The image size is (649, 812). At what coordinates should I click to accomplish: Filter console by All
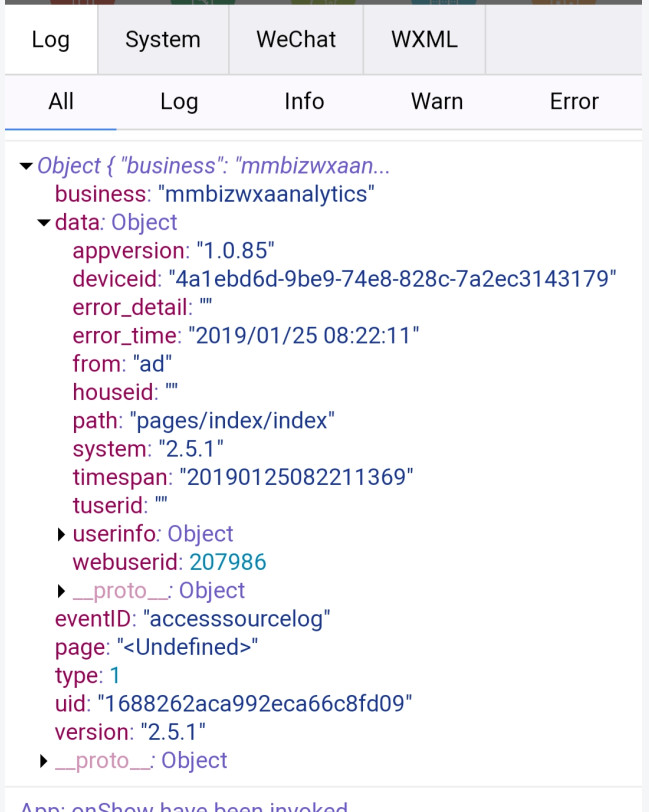[61, 102]
